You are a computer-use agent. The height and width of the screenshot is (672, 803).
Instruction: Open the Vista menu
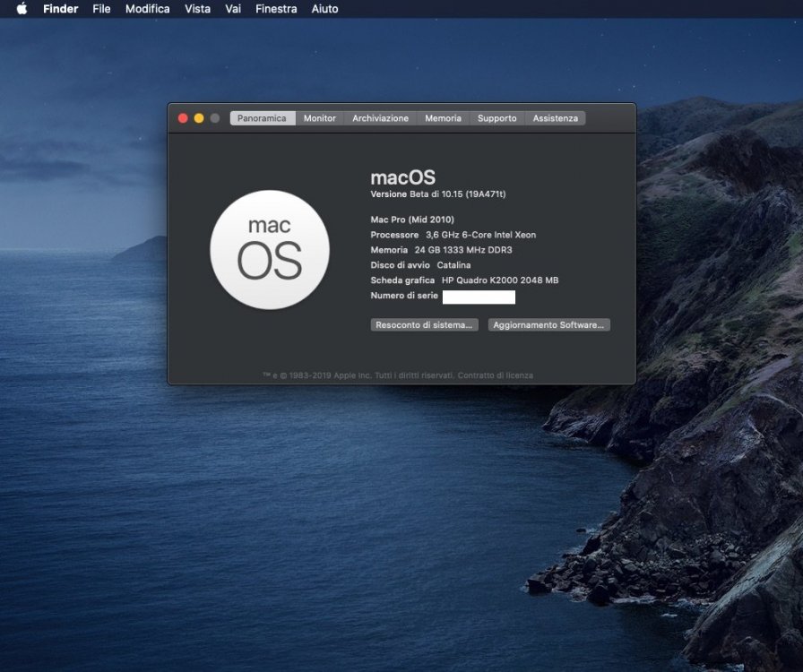[x=198, y=9]
